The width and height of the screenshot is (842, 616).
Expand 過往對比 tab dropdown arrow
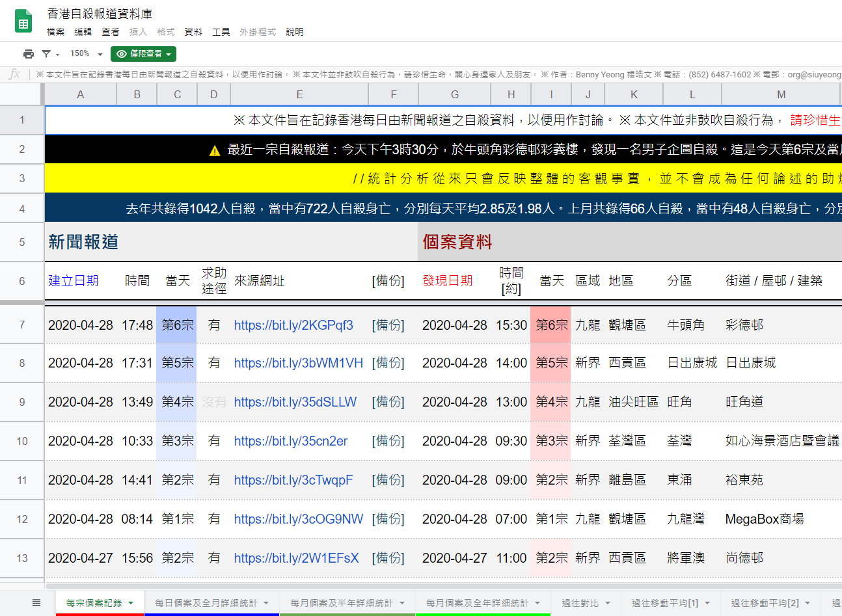click(x=608, y=603)
